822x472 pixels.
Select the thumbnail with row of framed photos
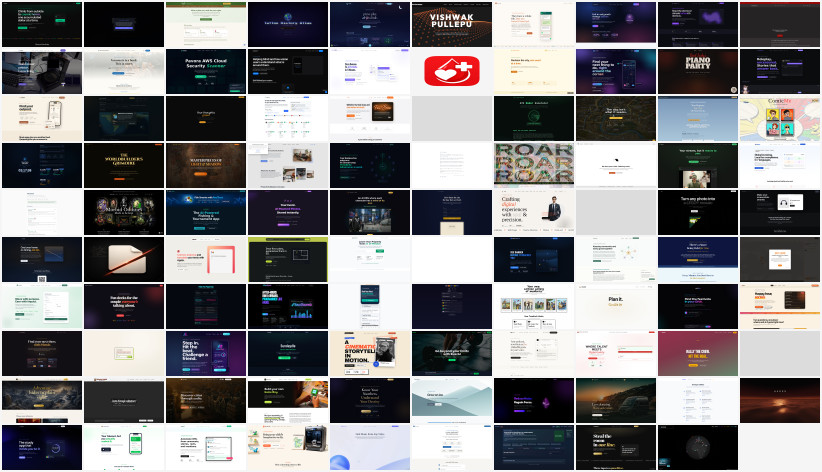534,307
